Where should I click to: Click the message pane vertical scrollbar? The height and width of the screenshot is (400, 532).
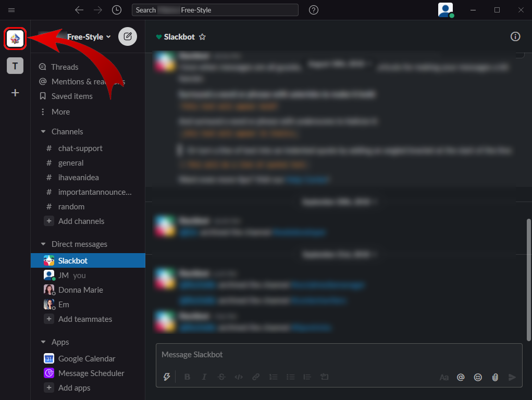528,280
